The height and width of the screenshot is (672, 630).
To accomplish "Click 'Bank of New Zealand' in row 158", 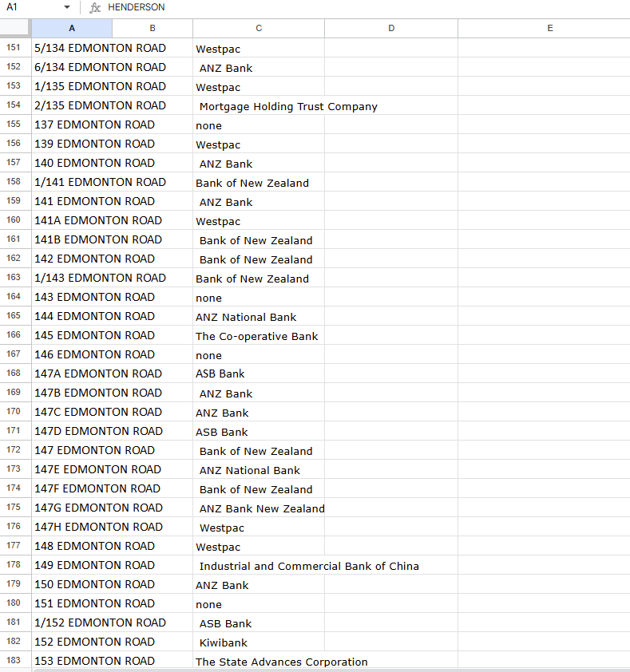I will click(x=259, y=183).
